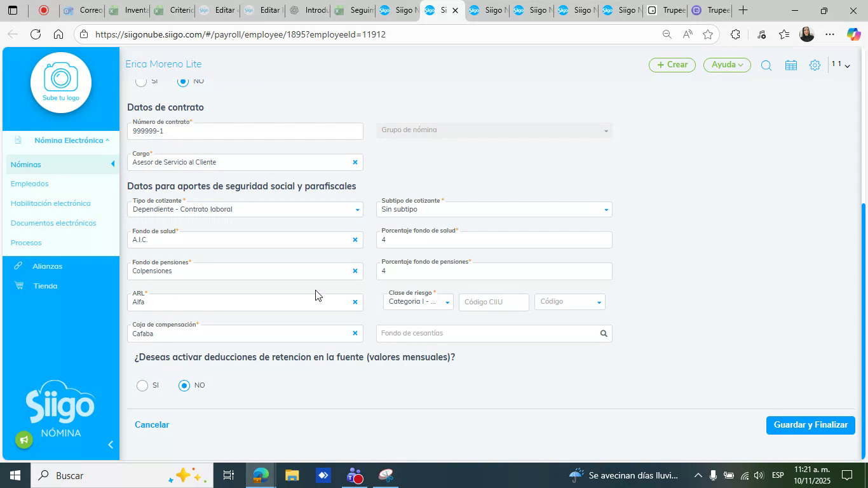
Task: Click Guardar y Finalizar
Action: coord(811,425)
